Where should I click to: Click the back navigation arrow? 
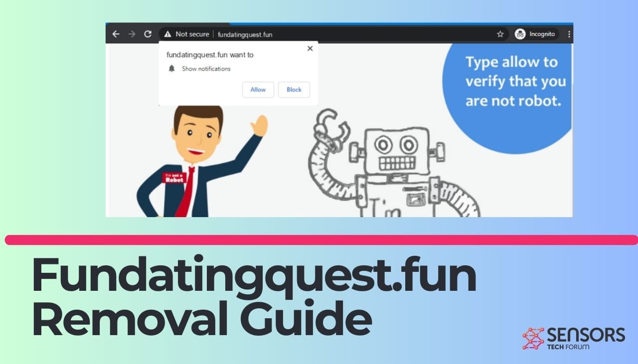(x=116, y=34)
